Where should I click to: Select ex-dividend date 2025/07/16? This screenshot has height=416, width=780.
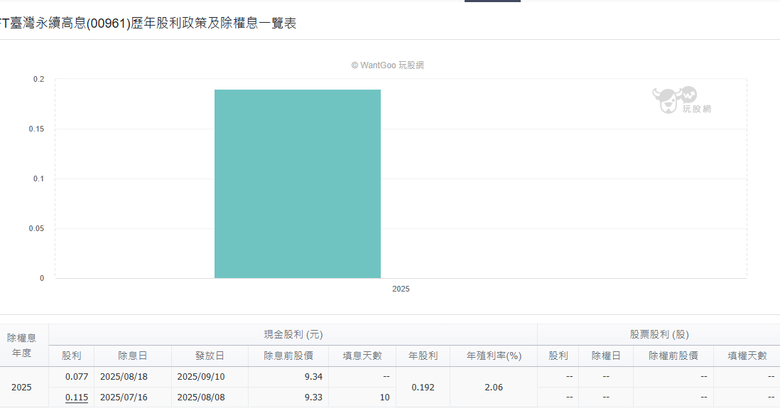coord(124,397)
